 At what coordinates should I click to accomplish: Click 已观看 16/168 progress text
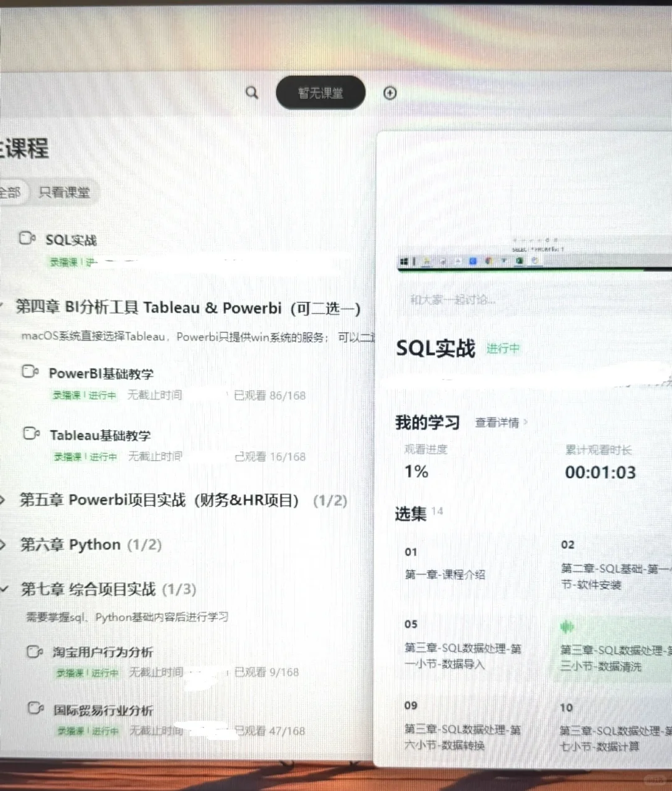[x=270, y=457]
